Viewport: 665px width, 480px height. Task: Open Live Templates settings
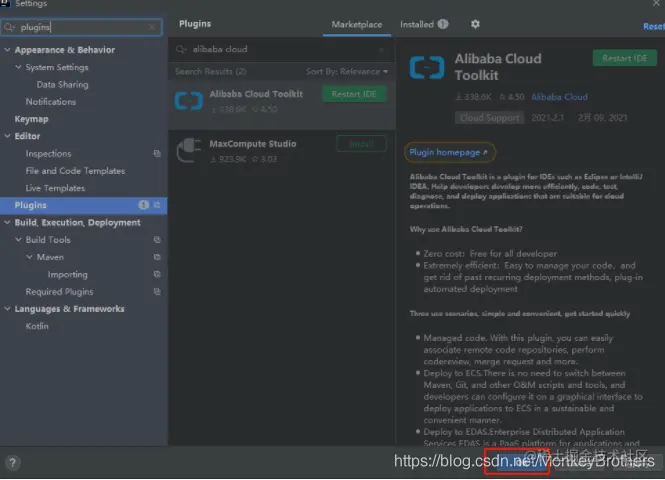click(55, 188)
